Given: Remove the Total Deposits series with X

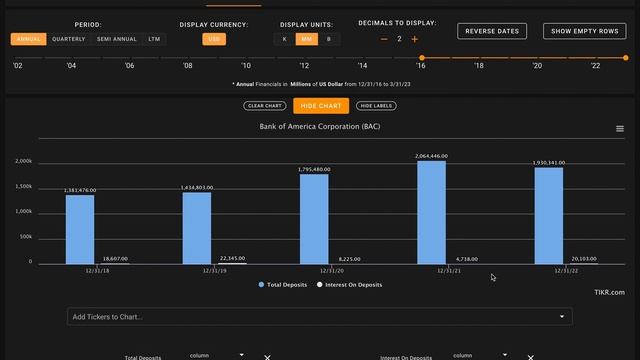Looking at the screenshot, I should pyautogui.click(x=267, y=358).
